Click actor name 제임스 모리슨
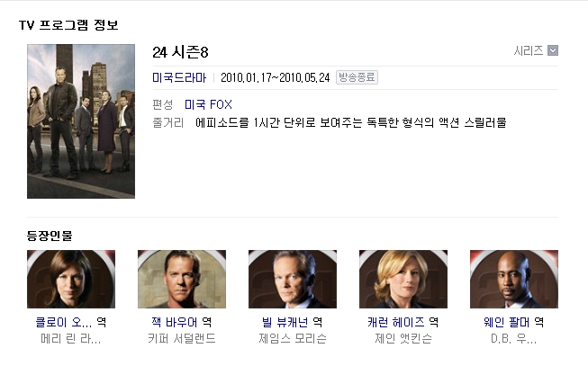 click(x=293, y=339)
